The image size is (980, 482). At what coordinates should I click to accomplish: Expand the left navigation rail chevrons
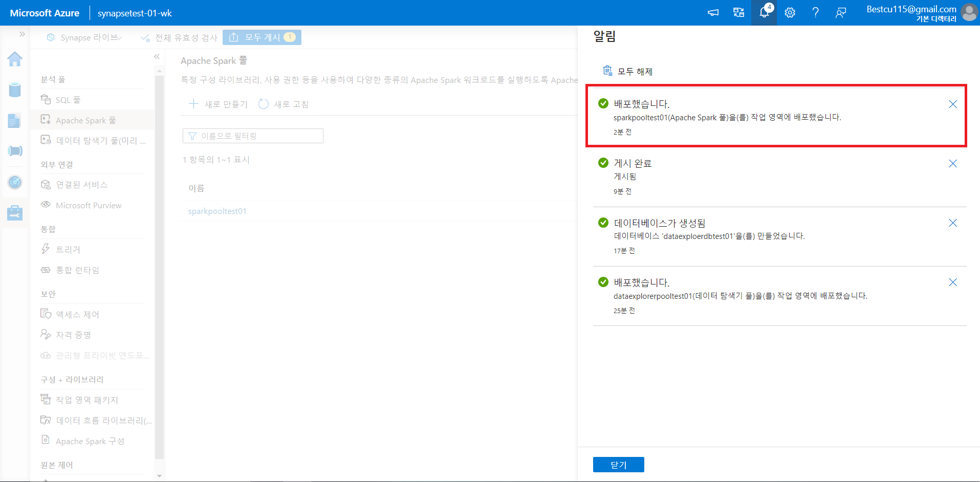pos(22,34)
